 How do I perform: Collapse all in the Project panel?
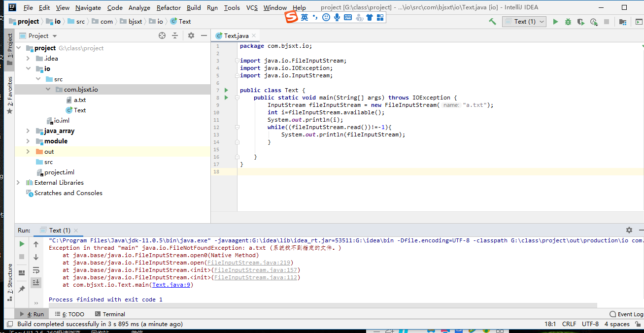pyautogui.click(x=175, y=35)
